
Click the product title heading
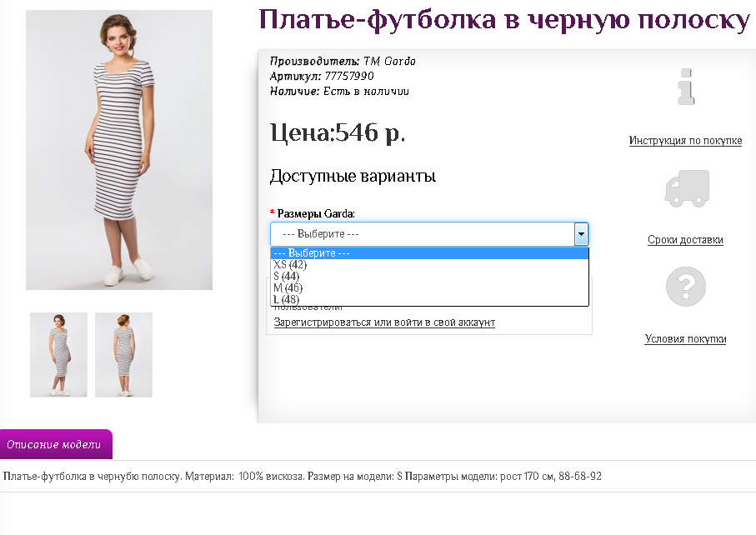[504, 19]
